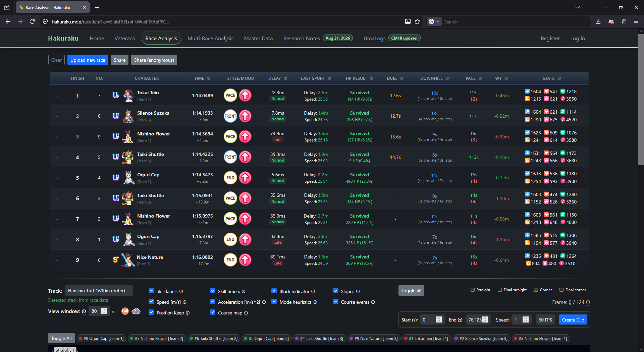Screen dimensions: 644x352
Task: Click the Duel column info icon
Action: (402, 78)
